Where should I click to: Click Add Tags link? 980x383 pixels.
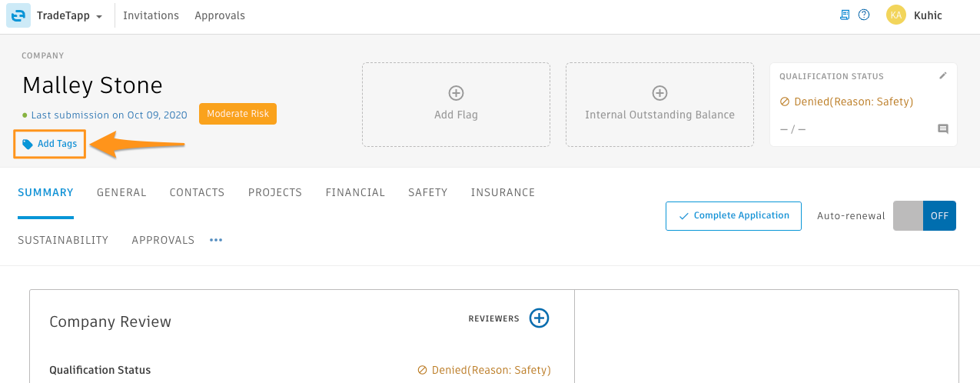(x=57, y=144)
